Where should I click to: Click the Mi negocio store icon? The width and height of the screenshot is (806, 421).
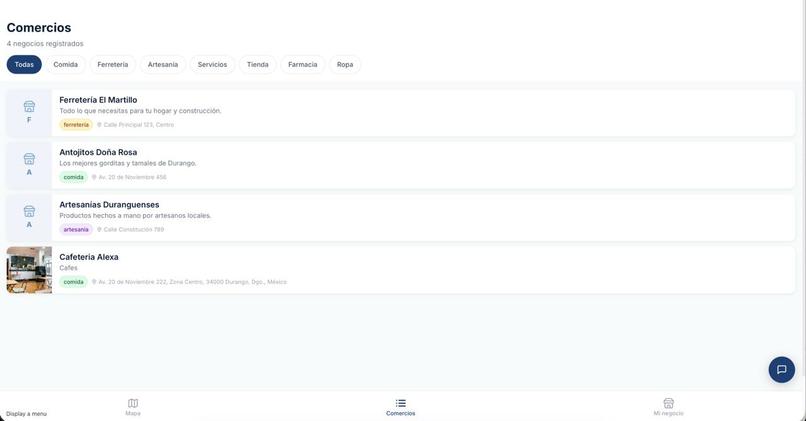[668, 403]
